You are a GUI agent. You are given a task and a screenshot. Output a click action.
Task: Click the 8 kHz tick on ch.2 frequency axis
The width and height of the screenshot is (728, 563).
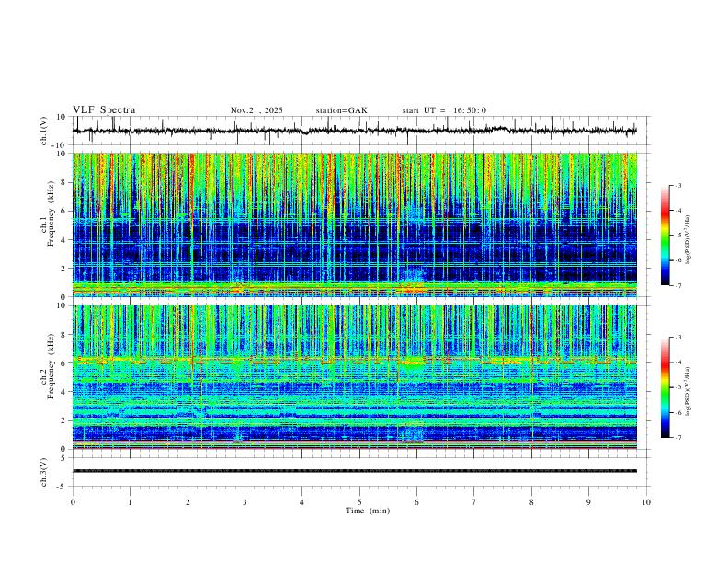pyautogui.click(x=63, y=335)
